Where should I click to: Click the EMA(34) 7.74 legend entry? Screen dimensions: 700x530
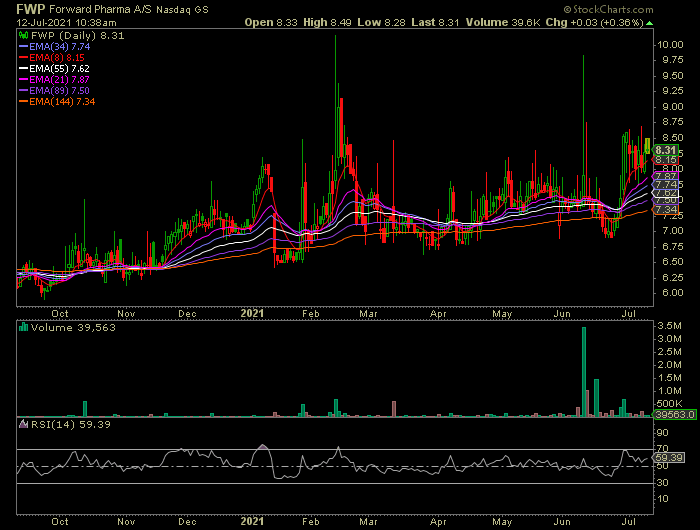54,46
